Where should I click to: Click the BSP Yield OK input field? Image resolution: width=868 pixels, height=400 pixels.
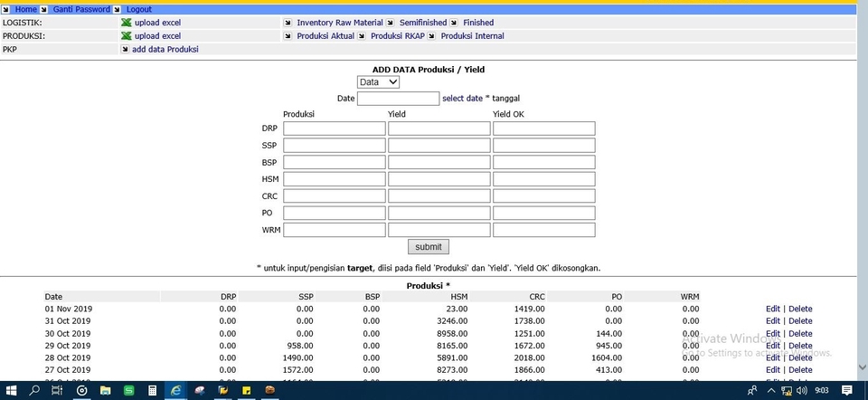click(544, 162)
